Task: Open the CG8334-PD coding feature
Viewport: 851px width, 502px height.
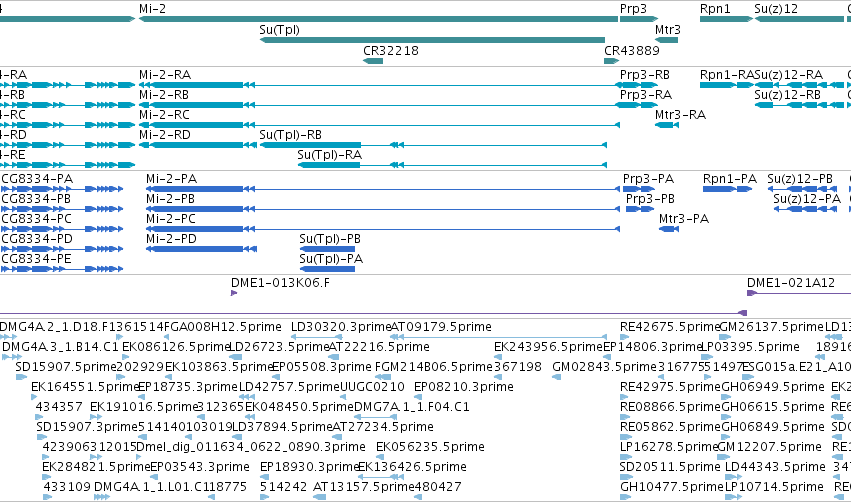Action: (x=61, y=249)
